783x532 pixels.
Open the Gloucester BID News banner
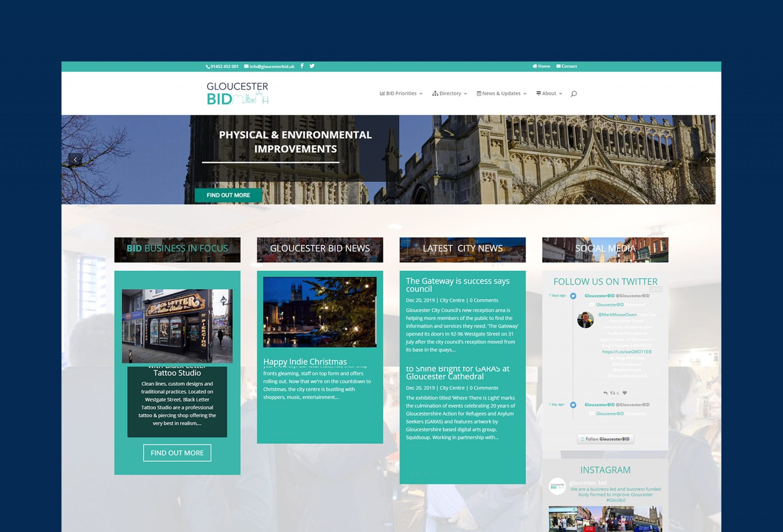point(320,250)
